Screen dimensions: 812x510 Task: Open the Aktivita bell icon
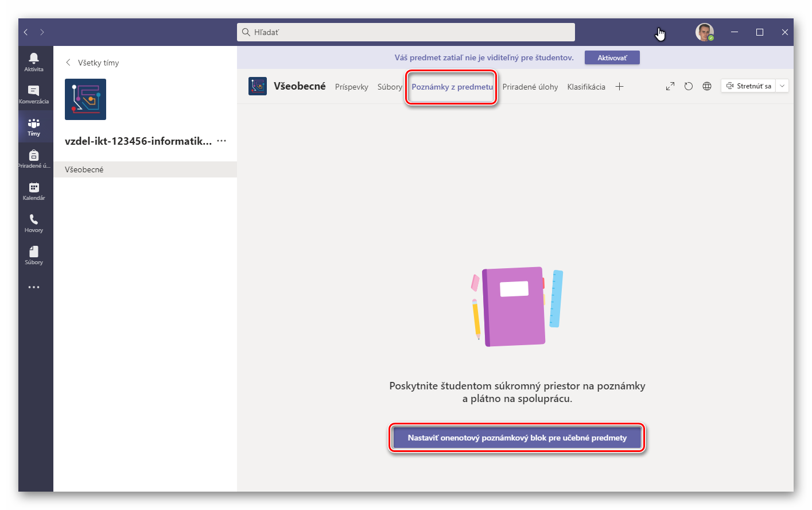coord(34,61)
